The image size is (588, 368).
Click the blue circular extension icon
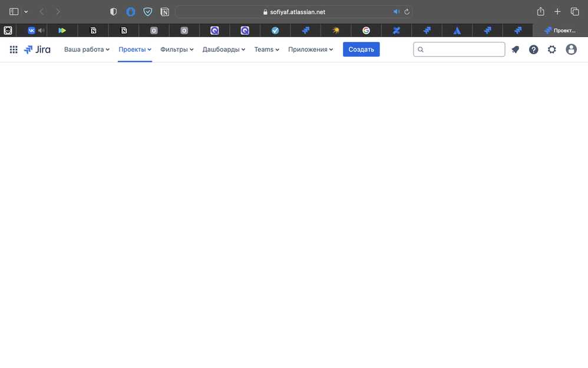pos(130,12)
